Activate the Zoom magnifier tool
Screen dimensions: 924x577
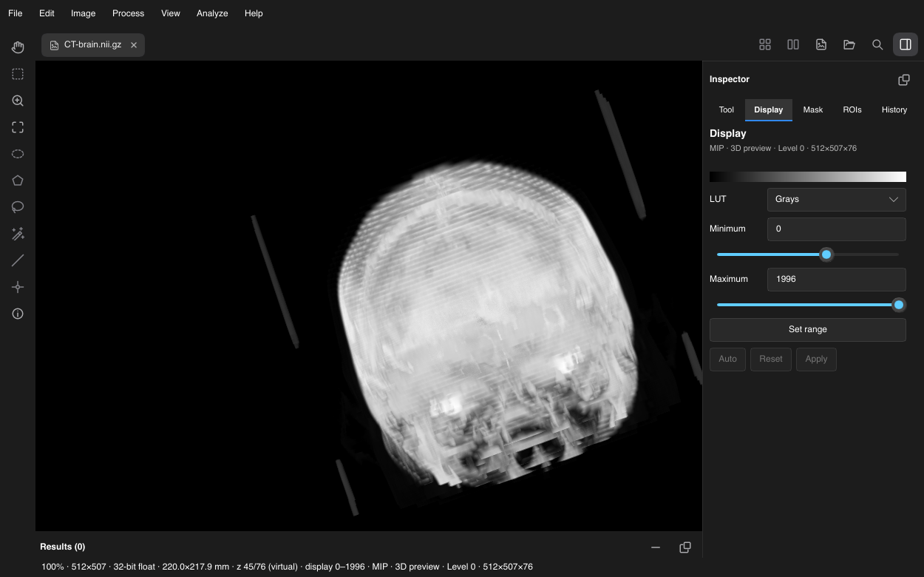(x=18, y=101)
